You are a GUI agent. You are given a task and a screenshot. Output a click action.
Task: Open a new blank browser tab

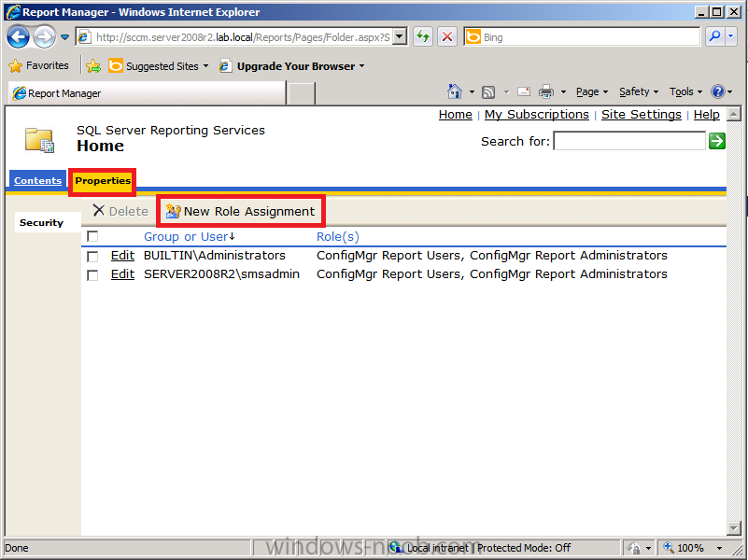click(x=302, y=93)
